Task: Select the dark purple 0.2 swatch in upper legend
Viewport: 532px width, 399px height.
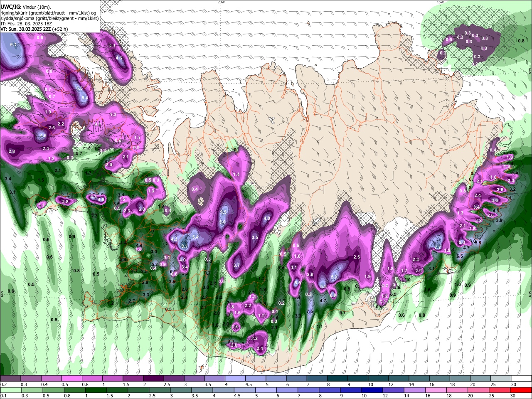Action: [x=10, y=379]
